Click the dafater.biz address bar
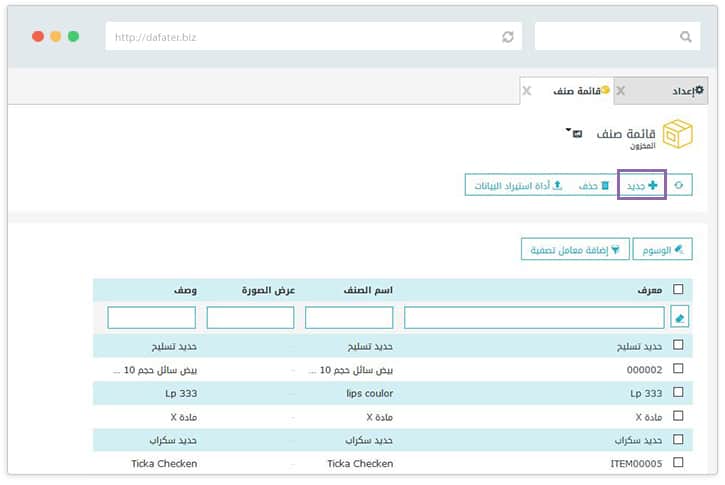 pyautogui.click(x=300, y=37)
